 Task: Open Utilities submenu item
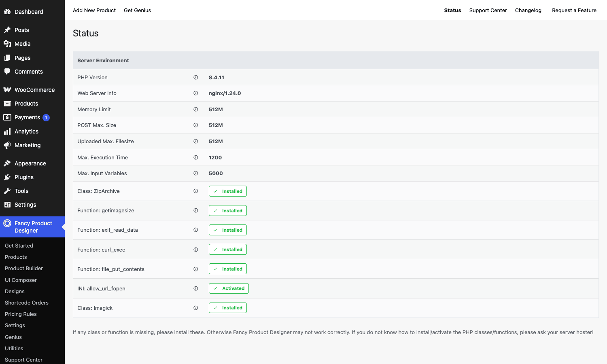click(14, 348)
